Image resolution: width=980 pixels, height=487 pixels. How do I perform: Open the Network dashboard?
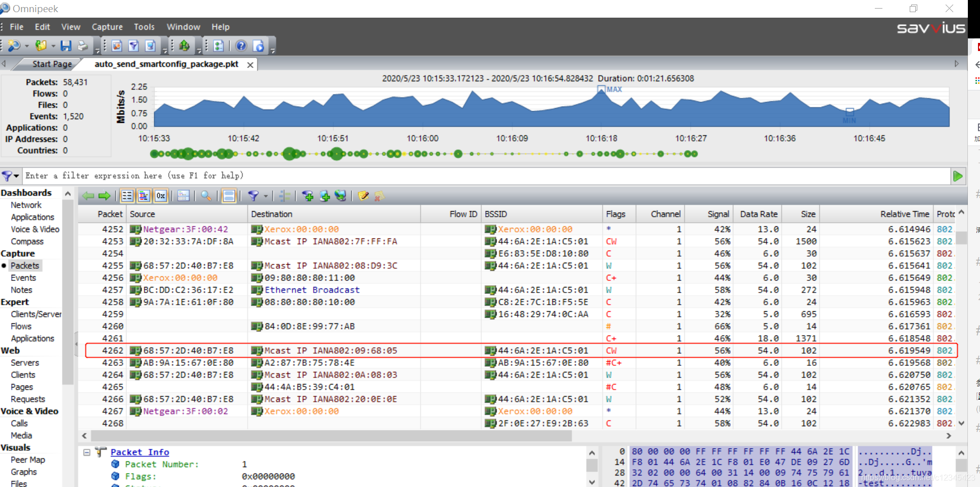click(x=26, y=205)
